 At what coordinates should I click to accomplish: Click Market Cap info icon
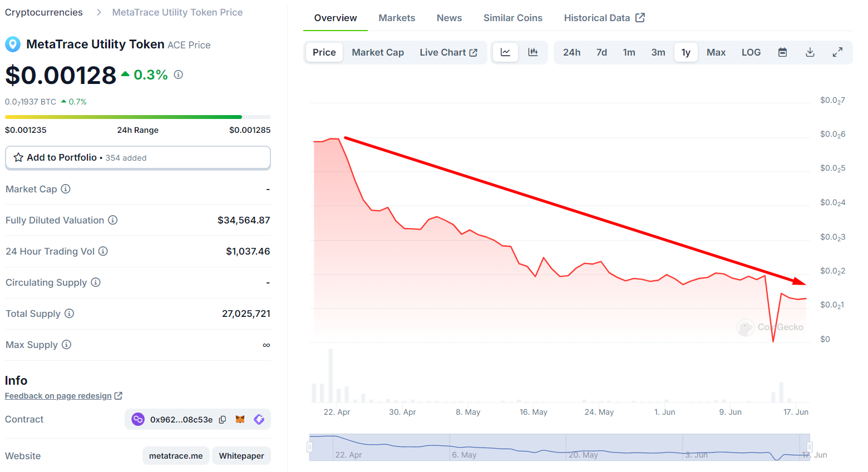pyautogui.click(x=66, y=189)
